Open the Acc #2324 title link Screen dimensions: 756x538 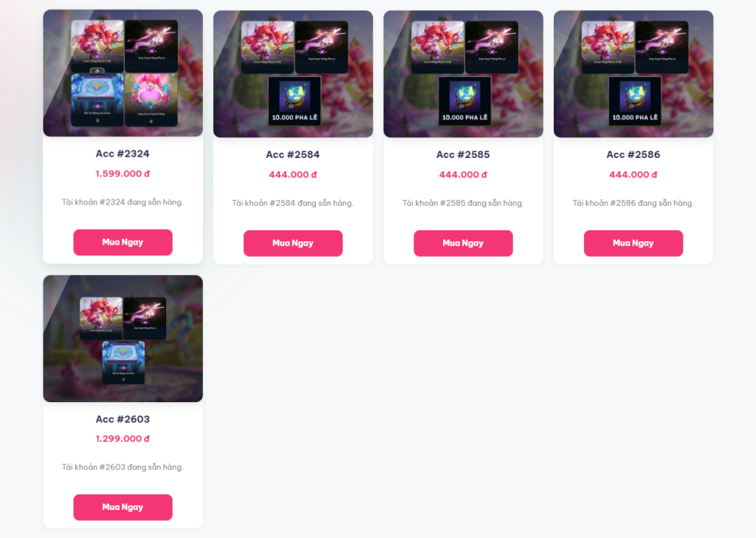click(x=123, y=154)
